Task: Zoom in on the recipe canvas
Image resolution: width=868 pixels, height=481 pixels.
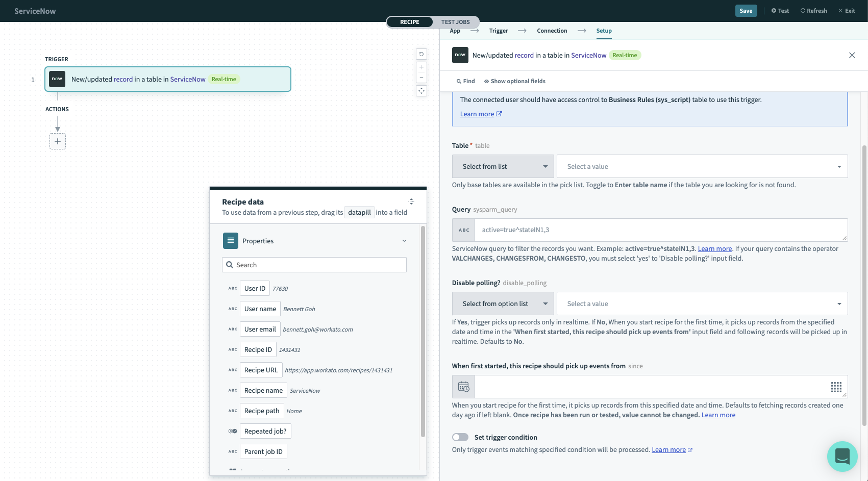Action: pos(421,67)
